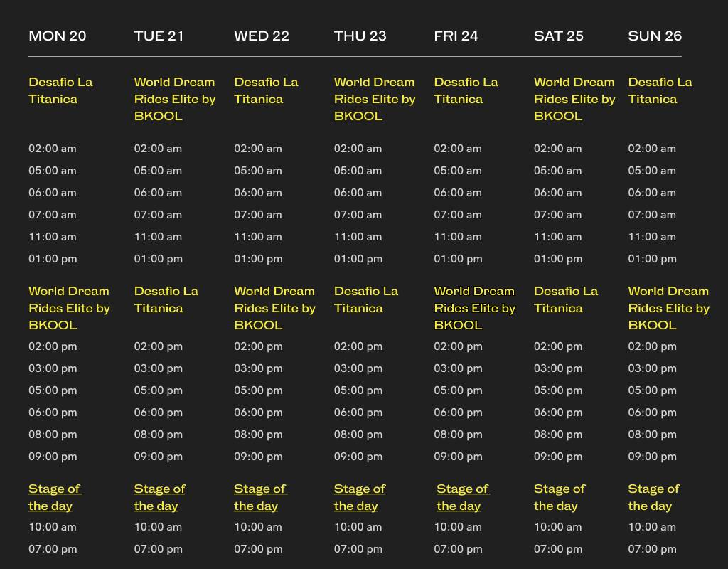Select the 02:00 am slot on Monday

(53, 149)
